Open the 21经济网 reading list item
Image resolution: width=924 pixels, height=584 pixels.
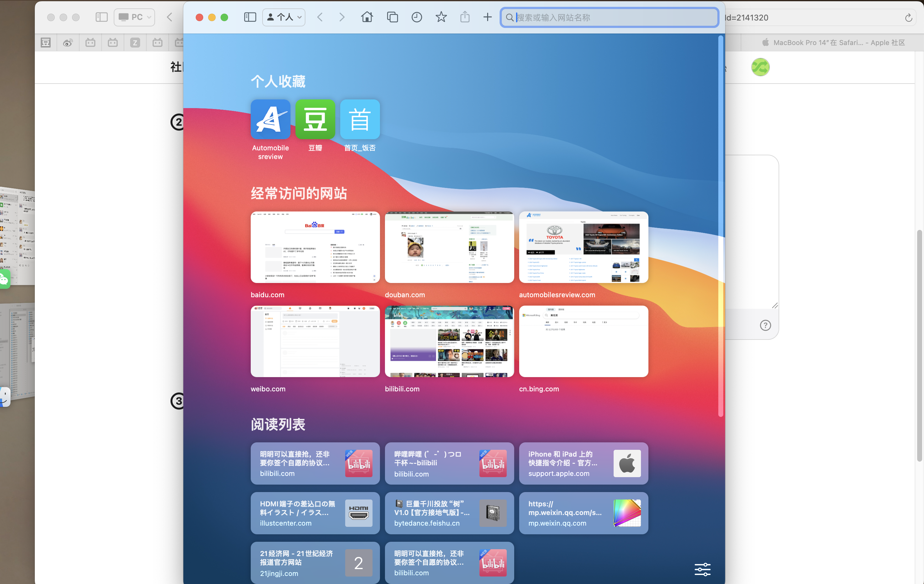pyautogui.click(x=315, y=563)
